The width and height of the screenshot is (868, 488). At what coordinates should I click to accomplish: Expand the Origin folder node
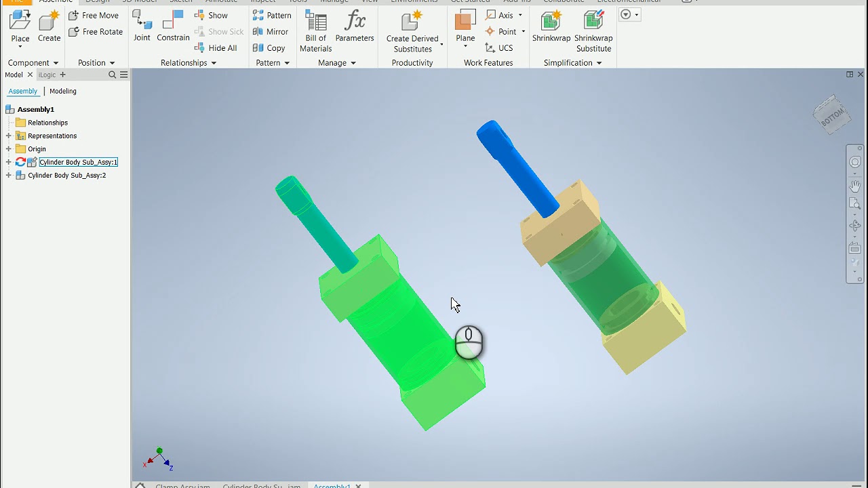coord(9,149)
